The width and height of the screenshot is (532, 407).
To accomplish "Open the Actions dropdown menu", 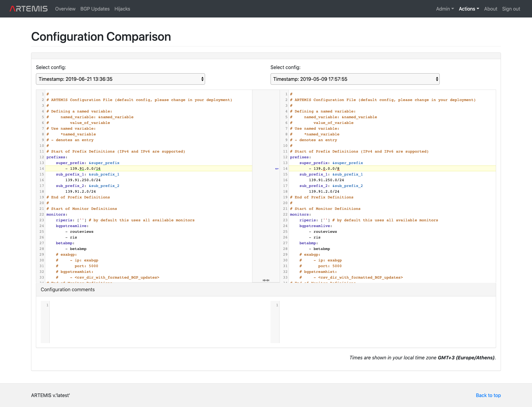I will (469, 9).
